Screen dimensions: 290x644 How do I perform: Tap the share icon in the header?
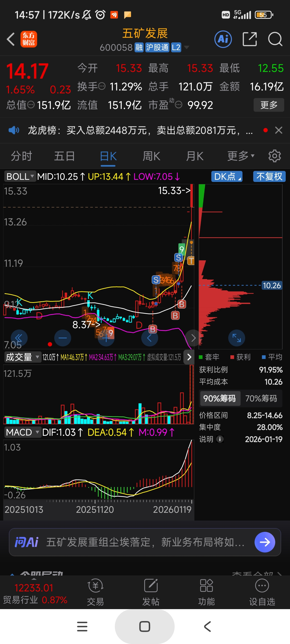click(250, 39)
